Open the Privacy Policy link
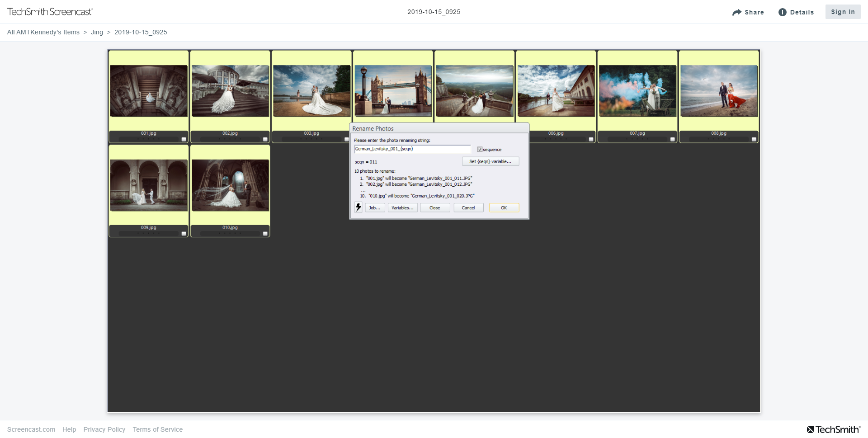868x438 pixels. (x=104, y=429)
